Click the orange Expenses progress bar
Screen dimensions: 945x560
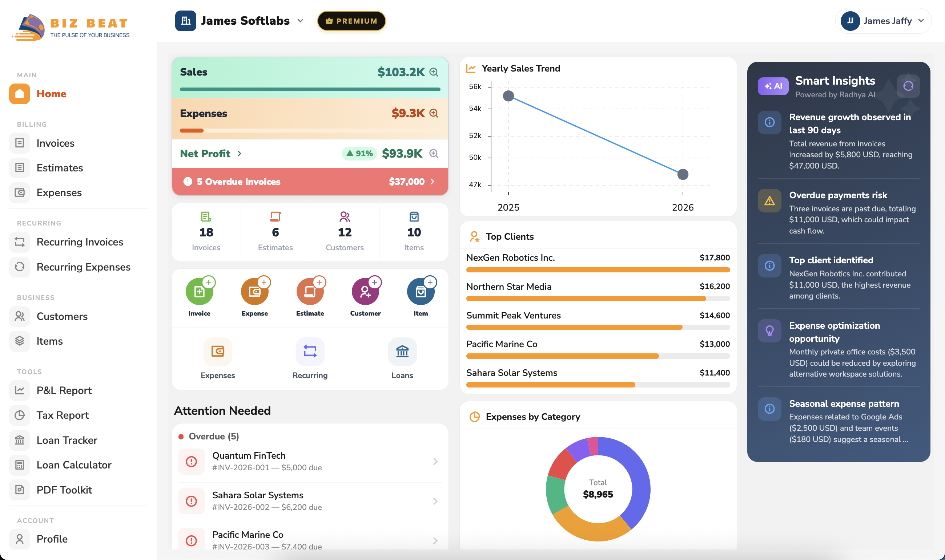point(192,130)
